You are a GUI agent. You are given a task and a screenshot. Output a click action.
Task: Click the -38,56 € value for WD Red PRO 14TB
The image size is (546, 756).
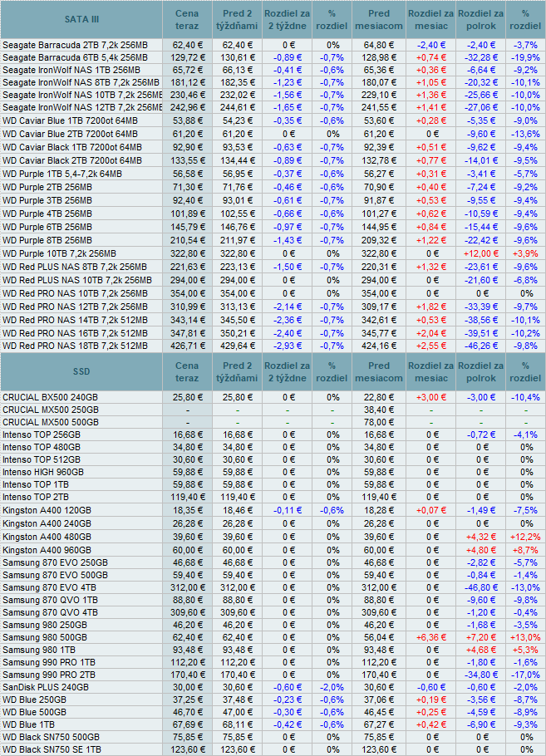tap(481, 320)
